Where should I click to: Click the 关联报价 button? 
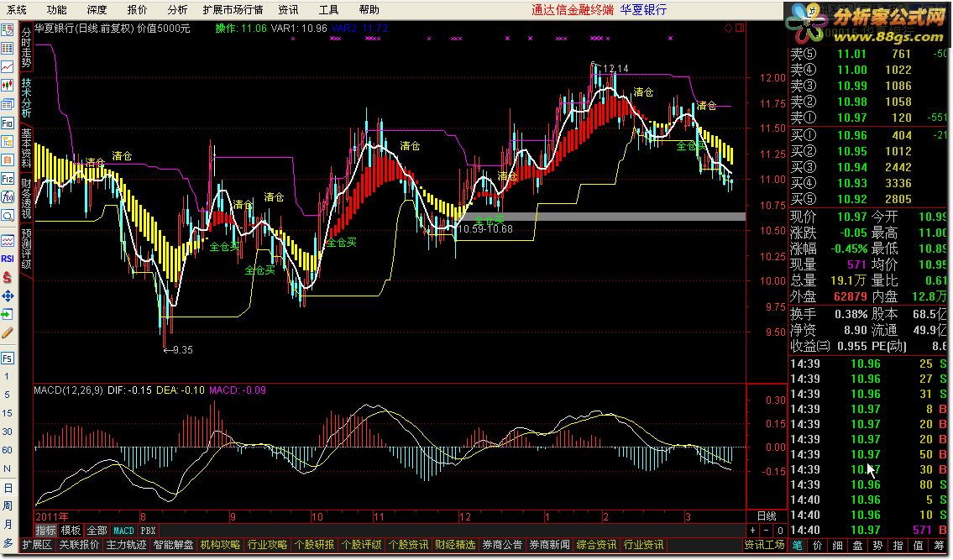(79, 545)
